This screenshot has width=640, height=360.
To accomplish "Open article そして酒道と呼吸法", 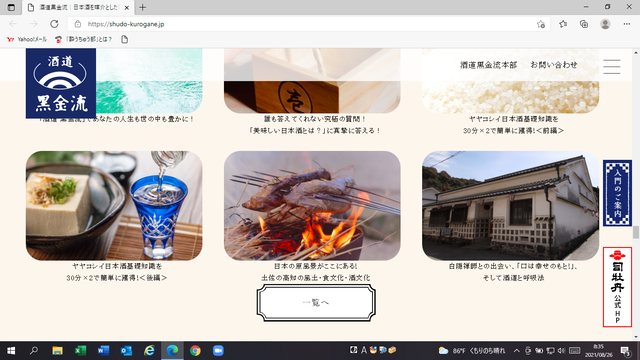I will (513, 278).
